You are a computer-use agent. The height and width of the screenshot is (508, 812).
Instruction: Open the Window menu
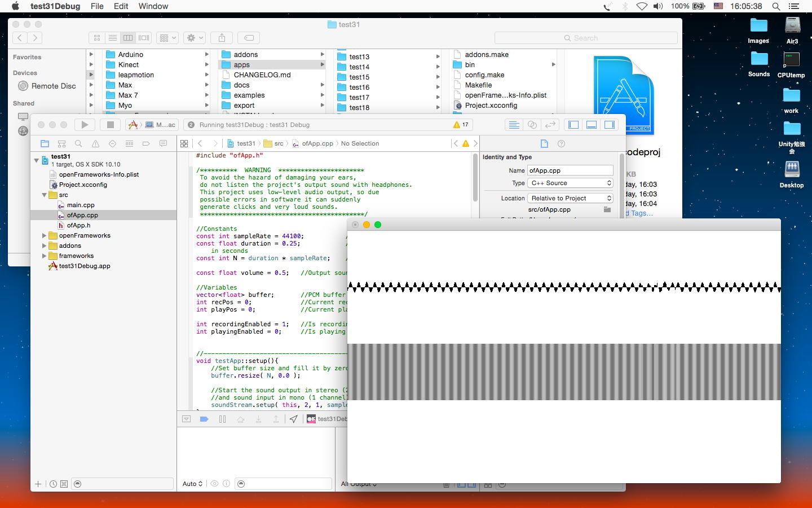click(x=153, y=6)
